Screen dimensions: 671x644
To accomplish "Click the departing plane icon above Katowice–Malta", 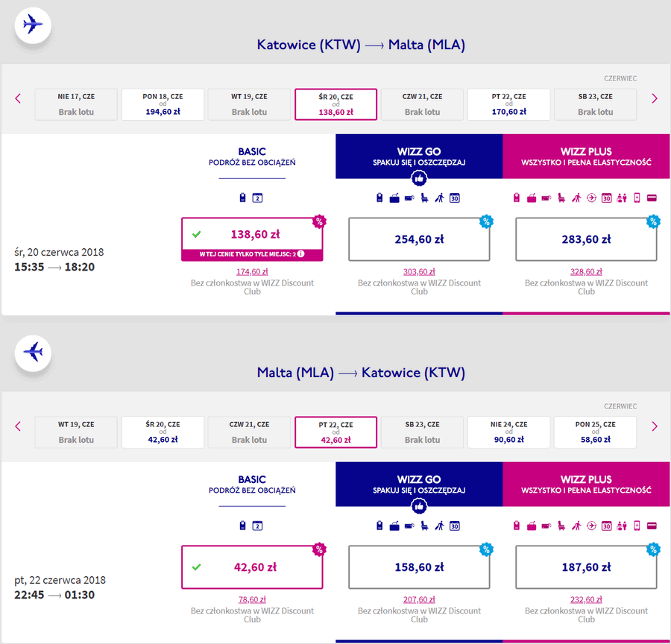I will (33, 25).
